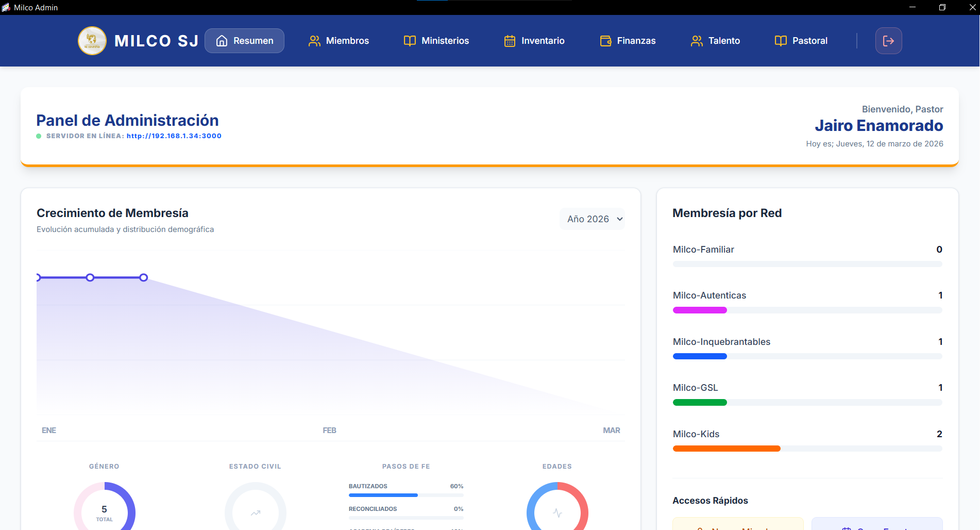Select the Miembros people icon

[x=314, y=41]
